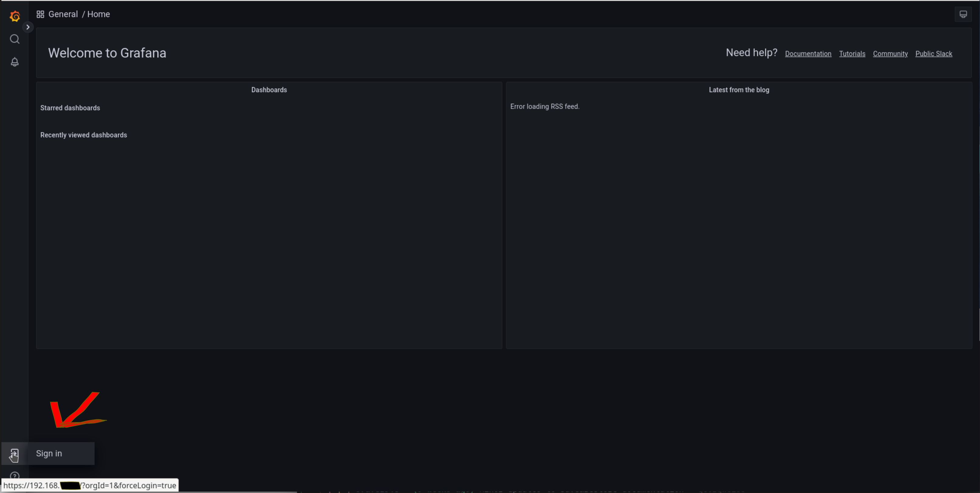Viewport: 980px width, 493px height.
Task: Click the Recently viewed dashboards heading
Action: click(x=83, y=135)
